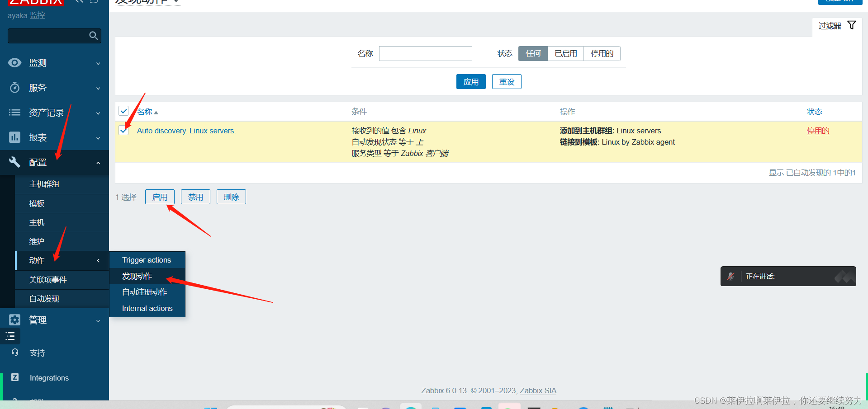868x409 pixels.
Task: Open the 监测 eye icon menu
Action: coord(14,63)
